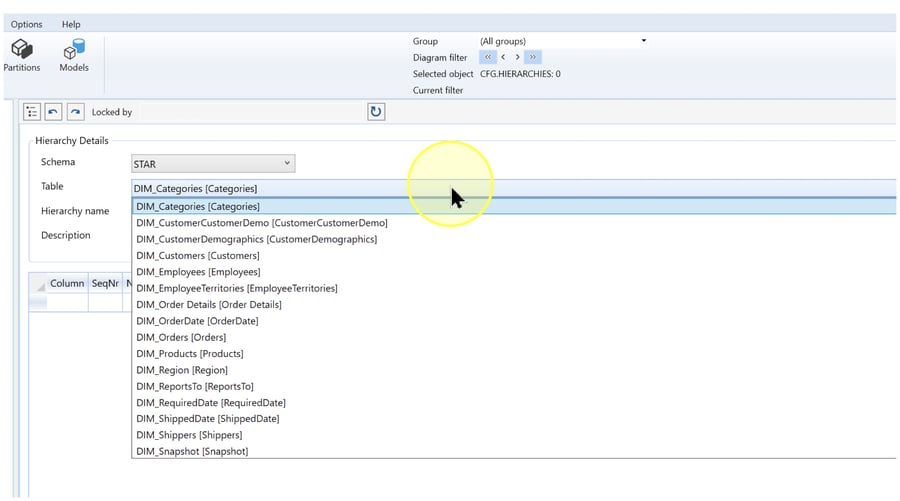Select DIM_Customers [Customers] option
The image size is (900, 501).
tap(514, 255)
